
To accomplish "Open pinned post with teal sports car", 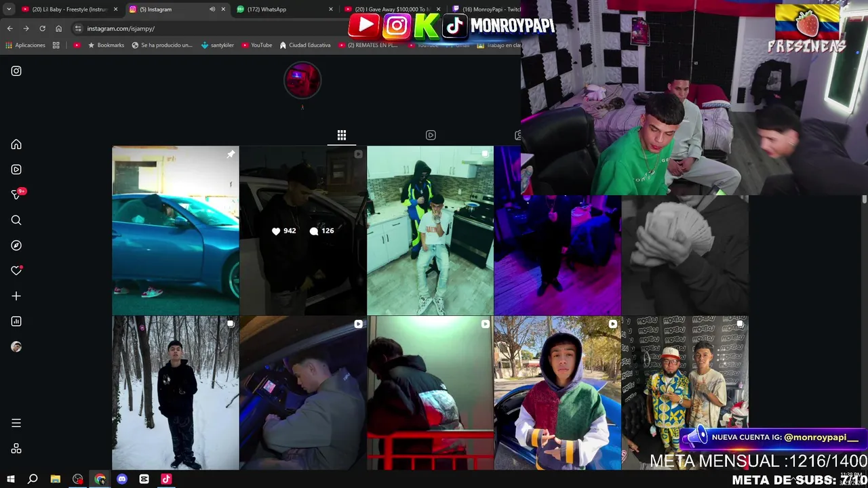I will pyautogui.click(x=176, y=230).
